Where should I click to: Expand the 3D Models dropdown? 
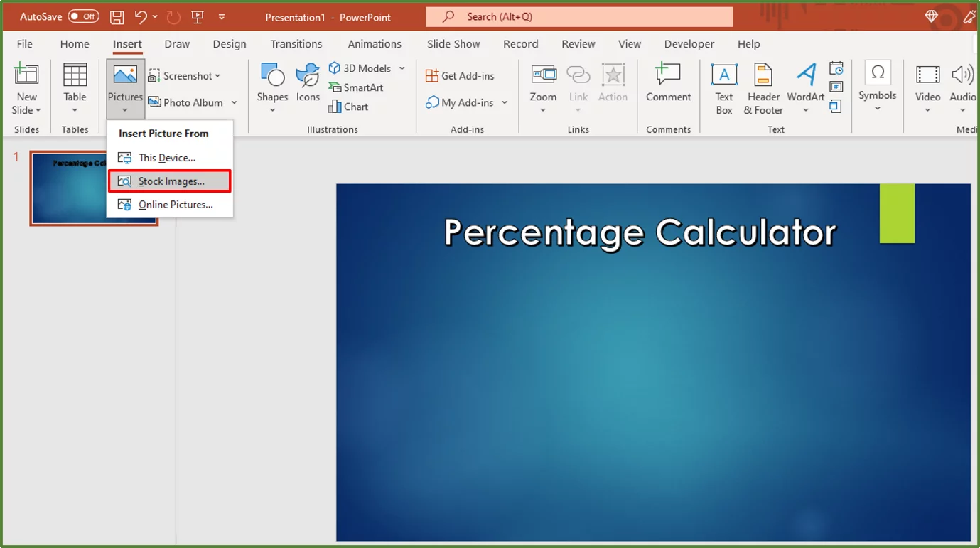(402, 68)
